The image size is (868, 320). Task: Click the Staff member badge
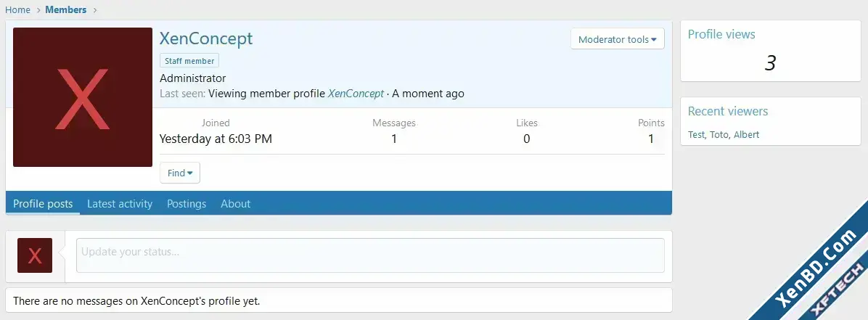pyautogui.click(x=189, y=61)
